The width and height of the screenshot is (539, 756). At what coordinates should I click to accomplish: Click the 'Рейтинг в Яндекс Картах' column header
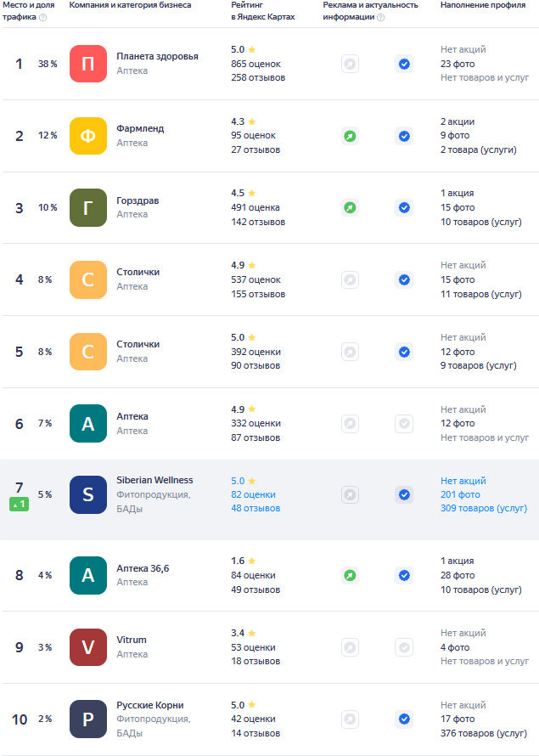tap(263, 11)
